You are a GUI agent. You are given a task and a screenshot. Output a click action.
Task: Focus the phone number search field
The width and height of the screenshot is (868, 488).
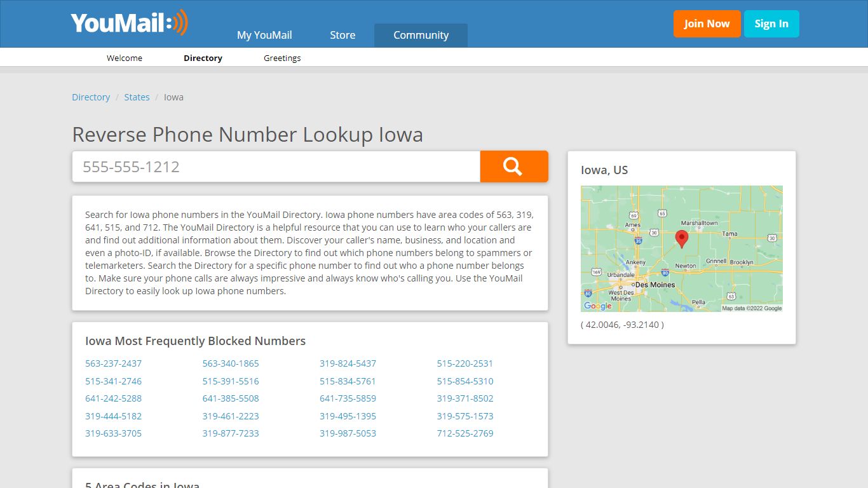[x=276, y=166]
